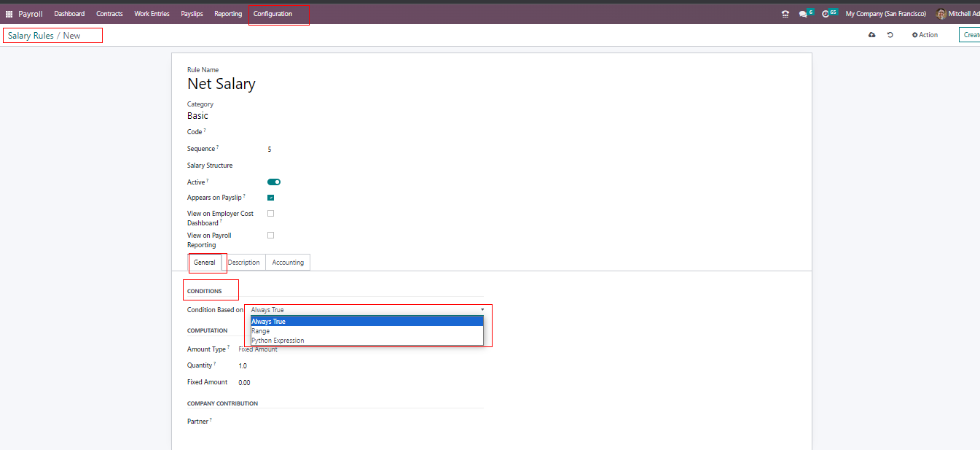The image size is (980, 450).
Task: Open My Company (San Francisco) switcher
Action: pos(885,14)
